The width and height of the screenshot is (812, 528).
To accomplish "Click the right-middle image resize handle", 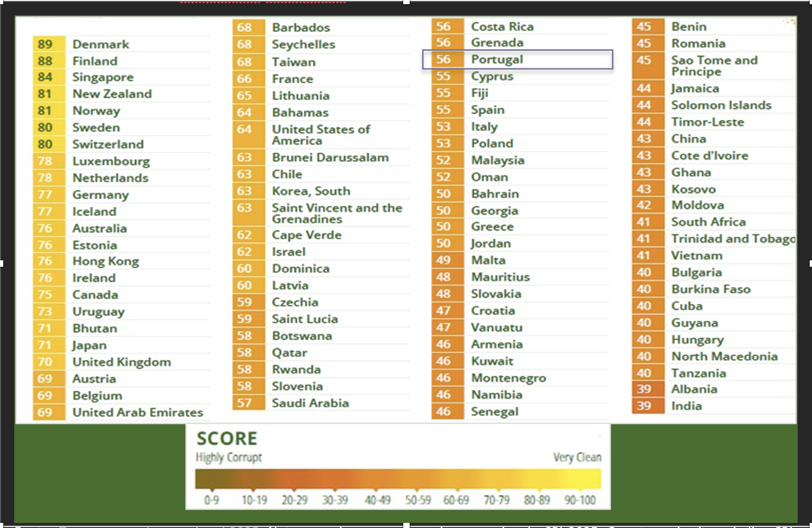I will [x=810, y=264].
